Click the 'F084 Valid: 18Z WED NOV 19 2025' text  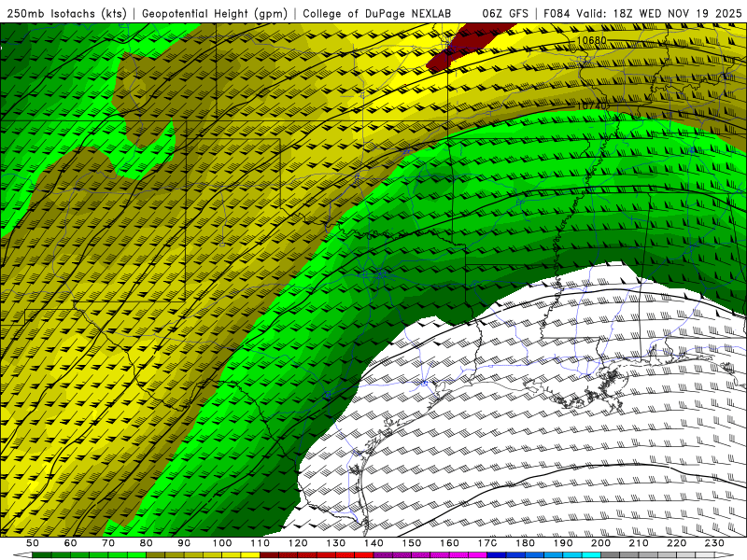point(642,14)
